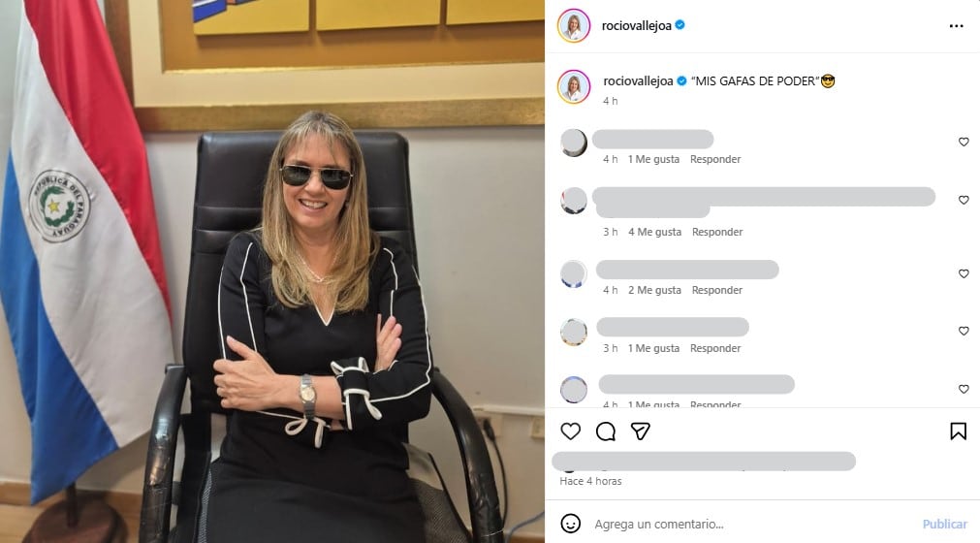Like the fifth partially visible comment
980x543 pixels.
[x=964, y=389]
